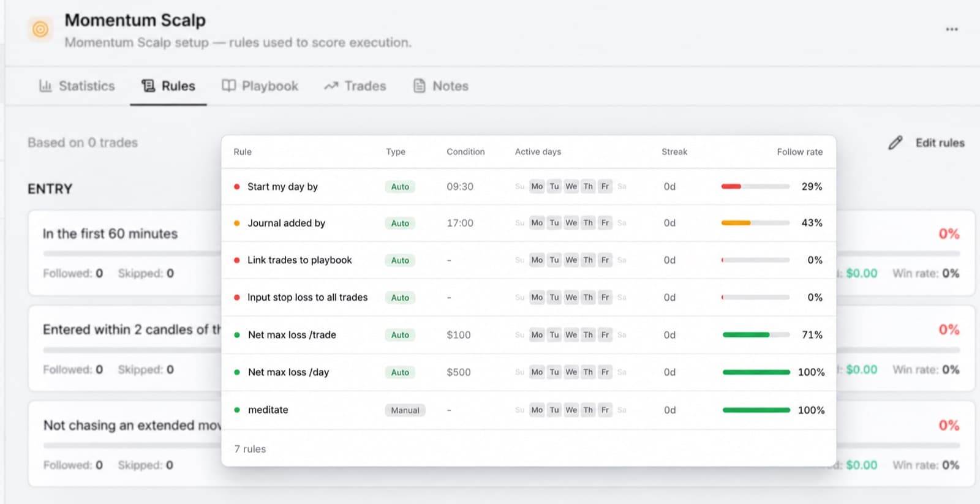Viewport: 980px width, 504px height.
Task: Switch to the Statistics tab
Action: pos(77,86)
